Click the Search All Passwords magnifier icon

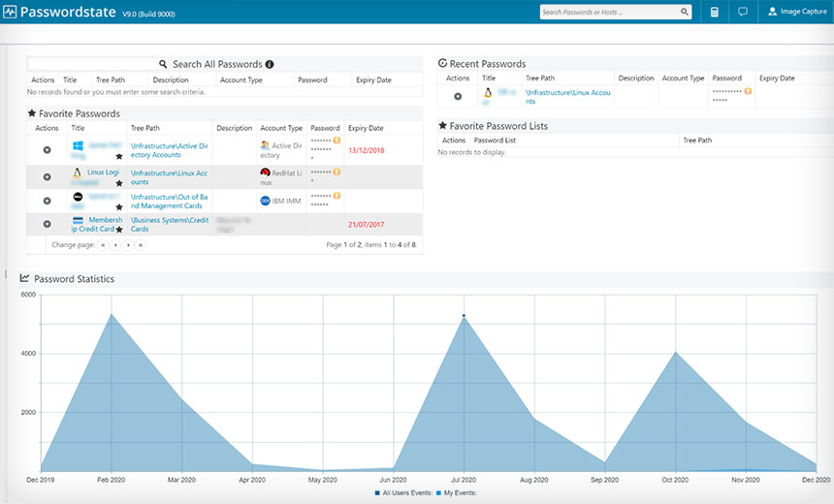coord(163,64)
